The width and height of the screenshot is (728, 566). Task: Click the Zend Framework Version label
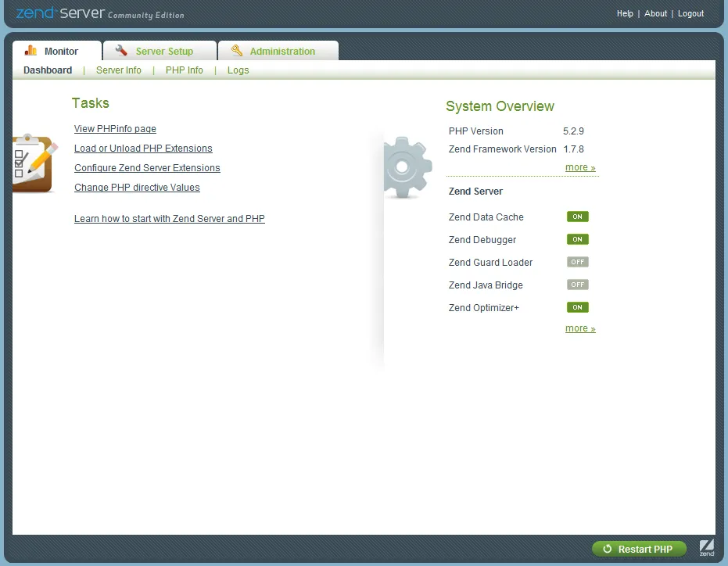coord(502,149)
